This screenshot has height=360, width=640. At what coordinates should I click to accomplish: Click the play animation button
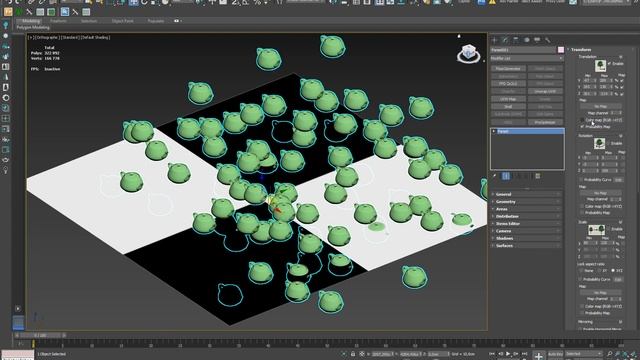[x=508, y=354]
